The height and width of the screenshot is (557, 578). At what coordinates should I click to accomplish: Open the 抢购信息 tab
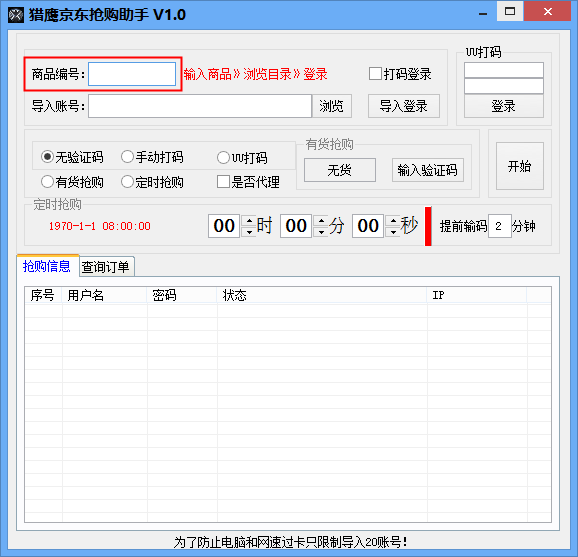pyautogui.click(x=48, y=265)
